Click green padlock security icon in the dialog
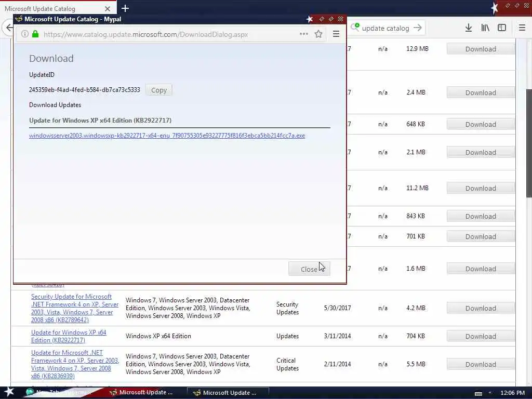 tap(35, 34)
